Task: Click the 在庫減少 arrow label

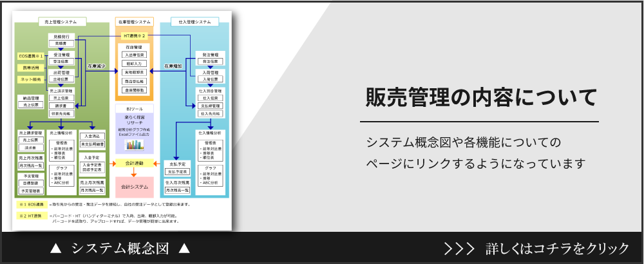Action: pyautogui.click(x=95, y=66)
